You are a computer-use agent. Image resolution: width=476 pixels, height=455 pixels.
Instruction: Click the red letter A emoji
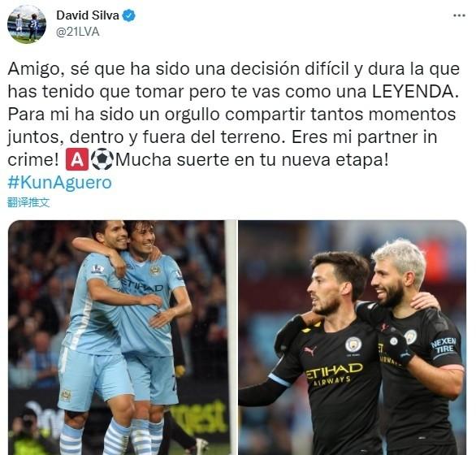click(x=77, y=159)
